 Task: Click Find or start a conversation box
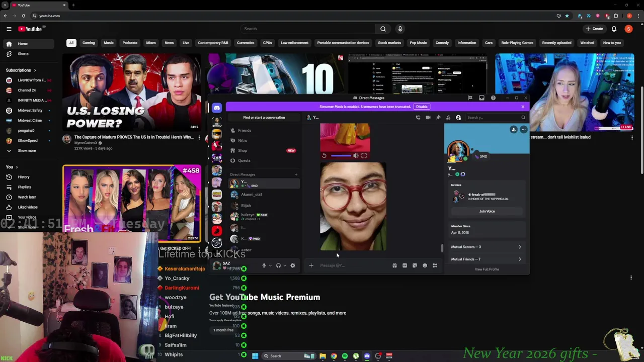point(264,117)
